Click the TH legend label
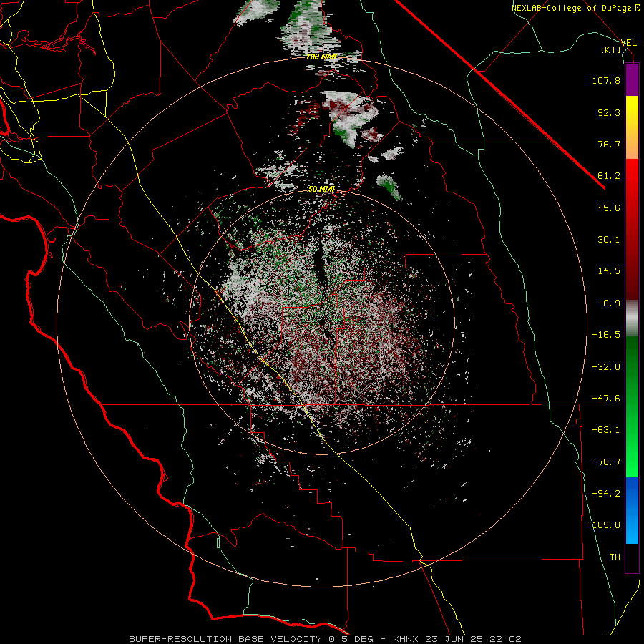The height and width of the screenshot is (644, 644). click(615, 557)
